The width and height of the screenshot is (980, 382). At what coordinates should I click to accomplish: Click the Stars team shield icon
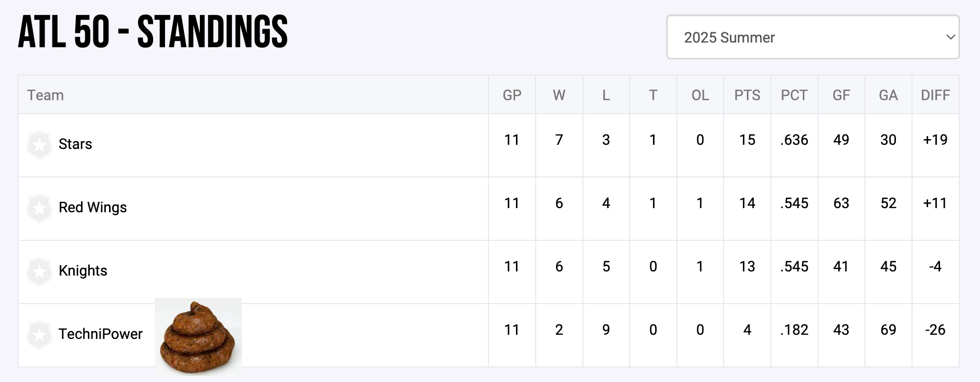click(x=39, y=145)
